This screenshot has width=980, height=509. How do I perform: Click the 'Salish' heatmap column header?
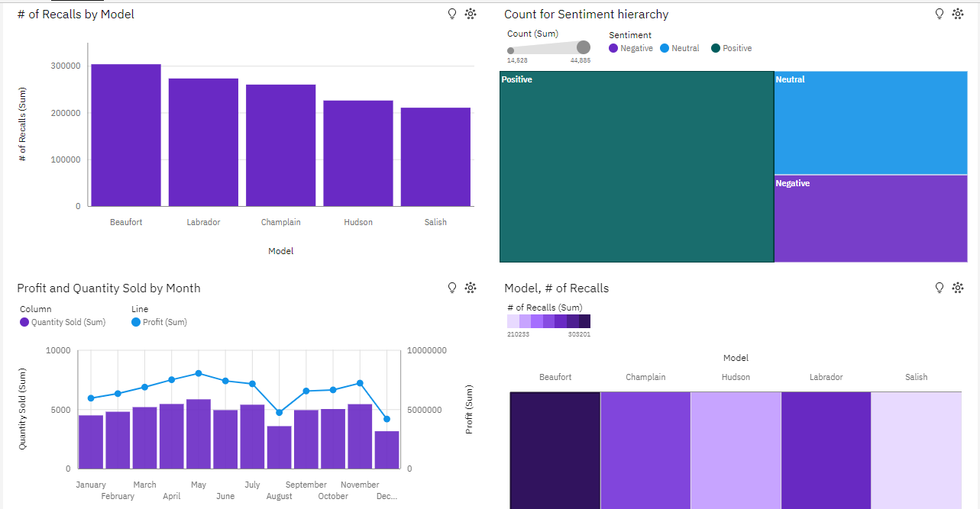917,377
